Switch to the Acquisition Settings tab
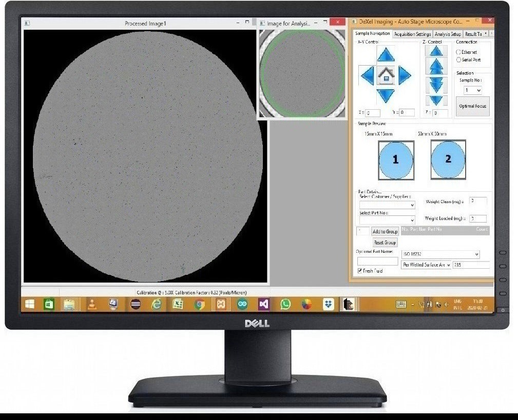The height and width of the screenshot is (420, 518). point(412,34)
